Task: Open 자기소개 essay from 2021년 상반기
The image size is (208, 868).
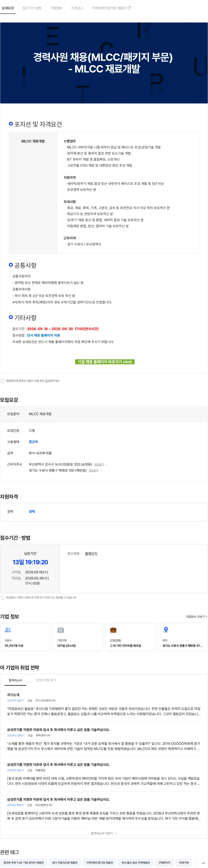Action: [x=104, y=704]
